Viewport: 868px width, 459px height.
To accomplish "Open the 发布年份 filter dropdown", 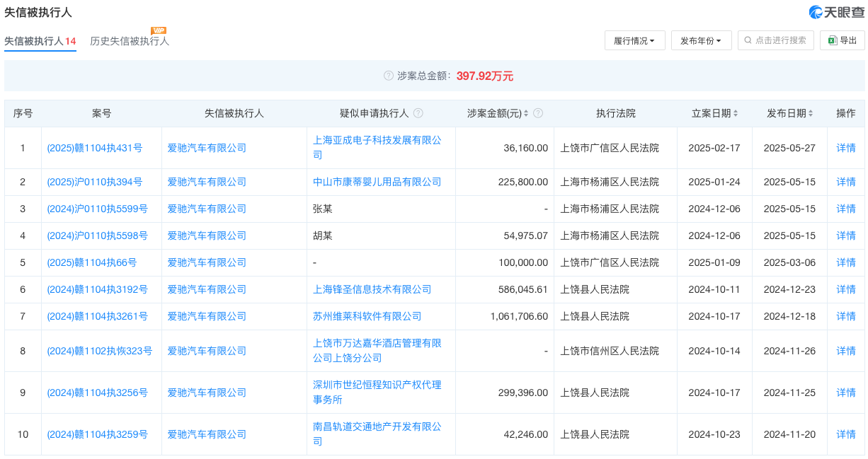I will point(701,40).
